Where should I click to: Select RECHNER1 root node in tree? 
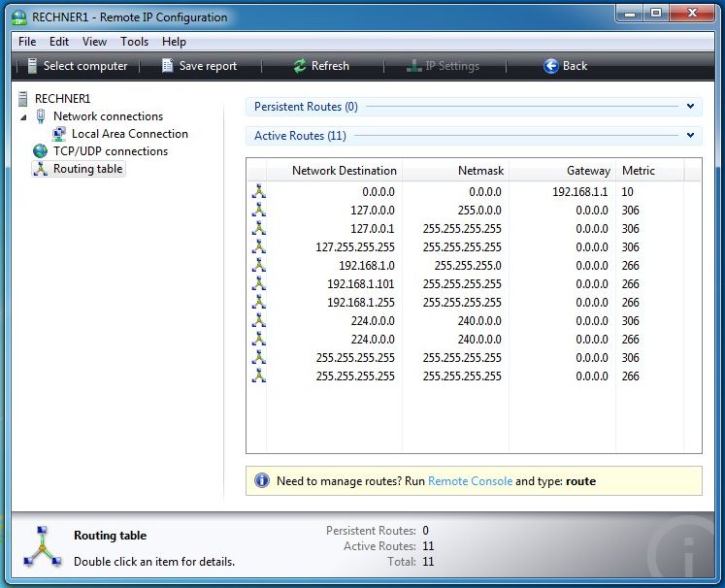[x=62, y=98]
